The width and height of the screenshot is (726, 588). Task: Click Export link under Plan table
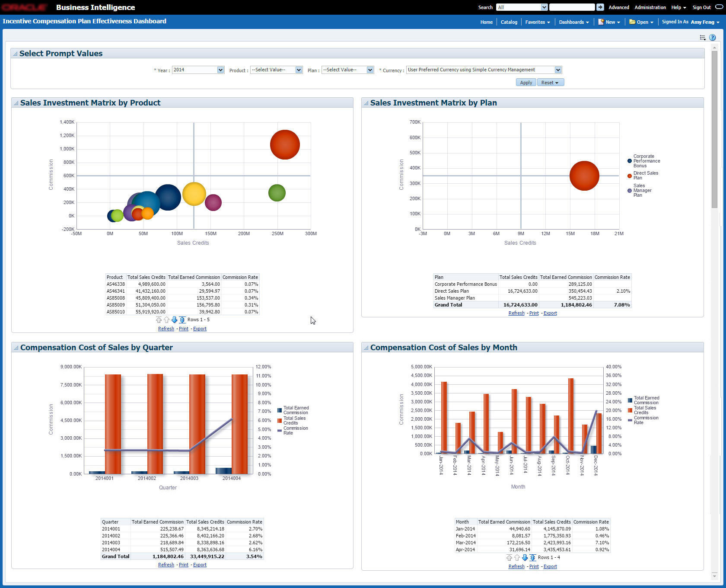550,313
